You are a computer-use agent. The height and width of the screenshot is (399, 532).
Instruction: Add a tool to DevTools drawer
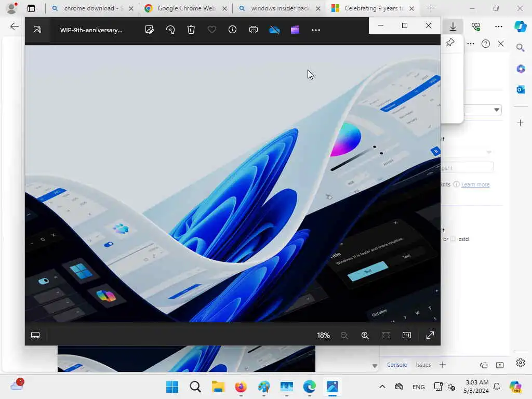pos(443,365)
